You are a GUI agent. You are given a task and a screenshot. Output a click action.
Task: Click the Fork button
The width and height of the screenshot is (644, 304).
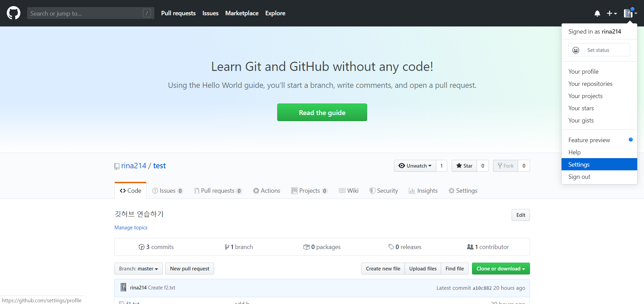506,166
